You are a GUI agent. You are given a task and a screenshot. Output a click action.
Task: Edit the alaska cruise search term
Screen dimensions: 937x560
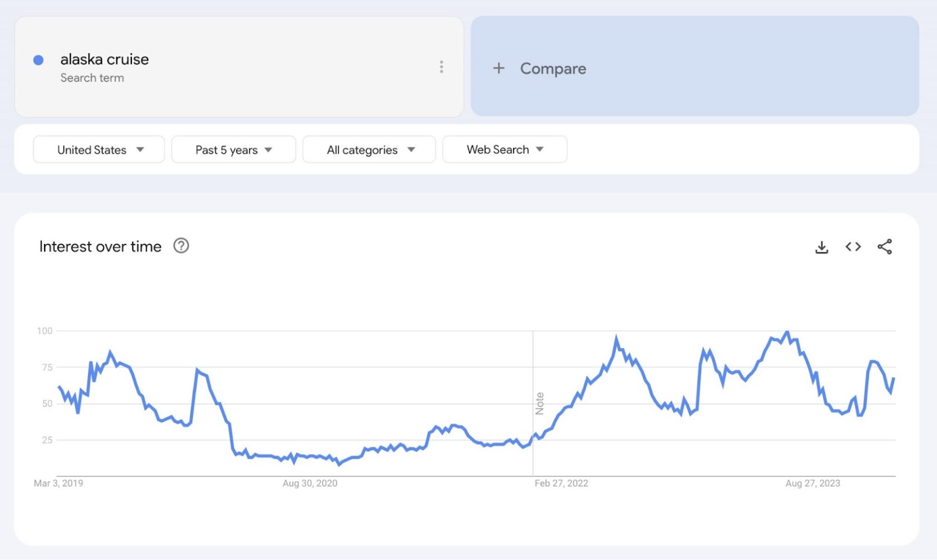tap(105, 60)
